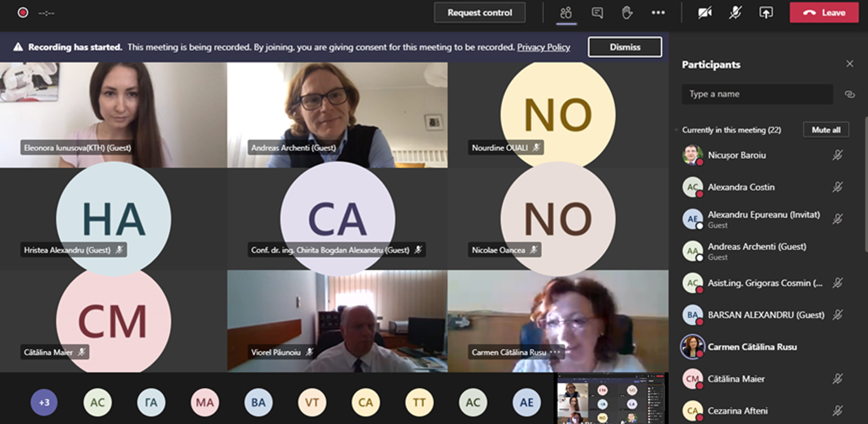868x424 pixels.
Task: Click the share invite link icon
Action: [850, 94]
